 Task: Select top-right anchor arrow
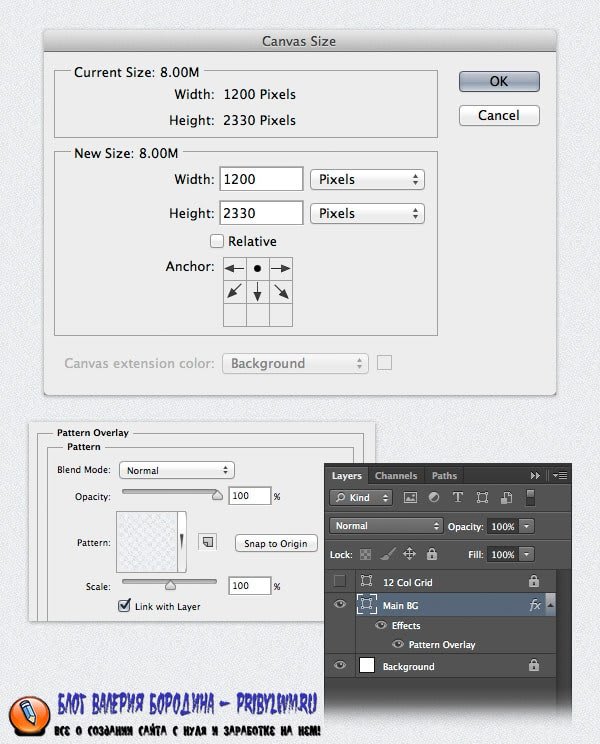[281, 269]
